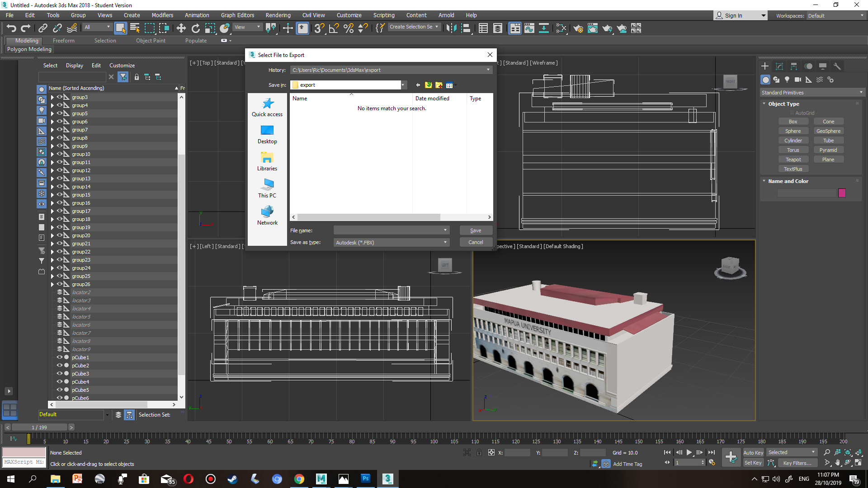The height and width of the screenshot is (488, 868).
Task: Click the Undo arrow icon
Action: coord(11,28)
